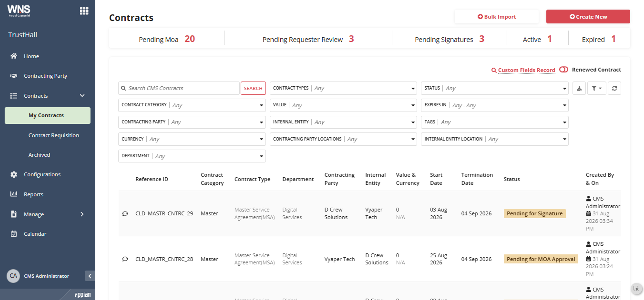Click CMS Administrator user name
Image resolution: width=644 pixels, height=300 pixels.
pos(46,276)
